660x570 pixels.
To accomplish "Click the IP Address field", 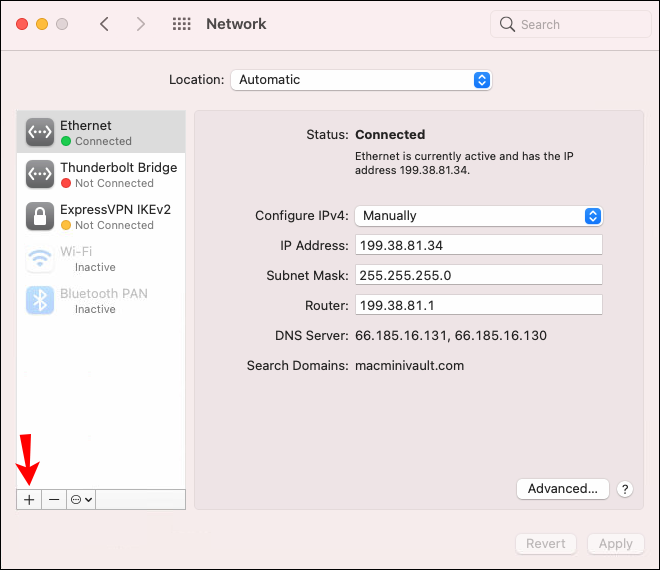I will pyautogui.click(x=479, y=245).
